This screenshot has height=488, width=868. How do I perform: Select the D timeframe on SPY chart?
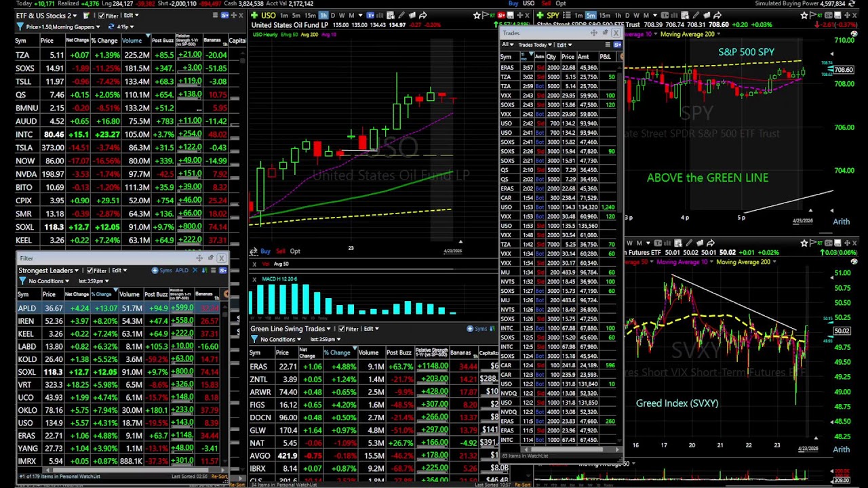tap(627, 16)
